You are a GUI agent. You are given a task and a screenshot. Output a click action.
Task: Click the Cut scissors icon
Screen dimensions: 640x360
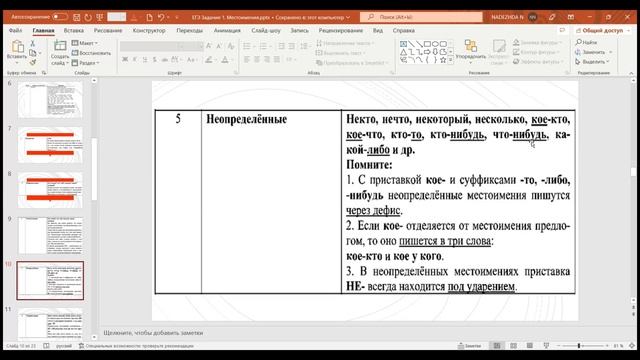pyautogui.click(x=33, y=43)
